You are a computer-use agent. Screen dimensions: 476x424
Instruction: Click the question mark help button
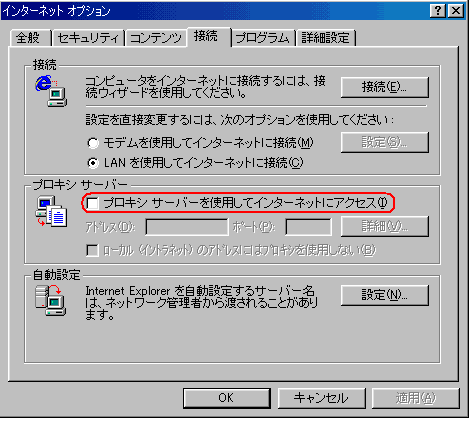[x=438, y=11]
